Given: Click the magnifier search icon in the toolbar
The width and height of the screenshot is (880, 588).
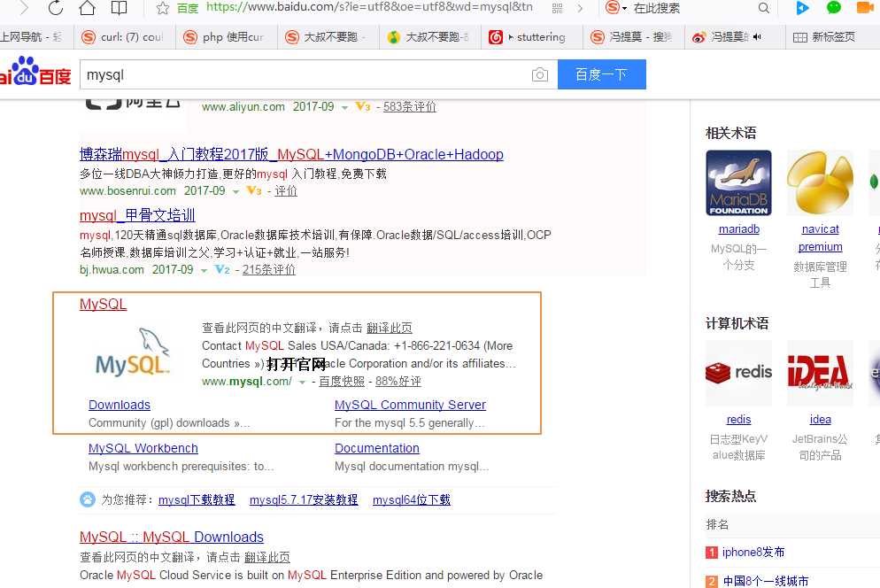Looking at the screenshot, I should pos(763,9).
